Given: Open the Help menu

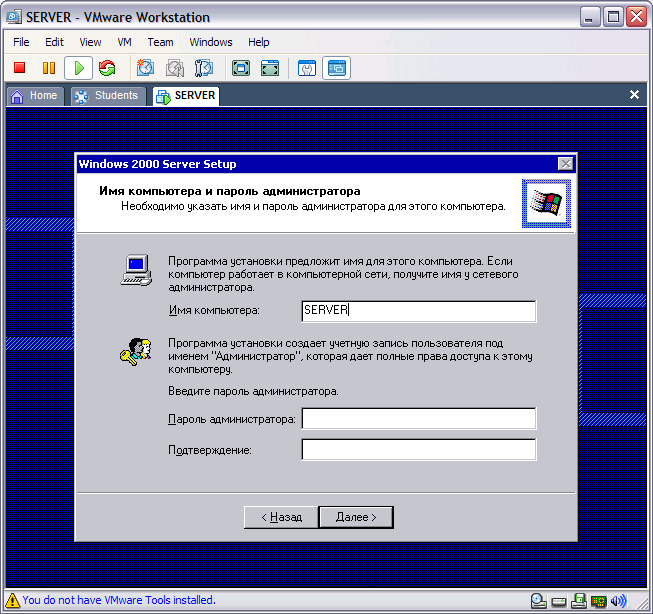Looking at the screenshot, I should pyautogui.click(x=259, y=42).
